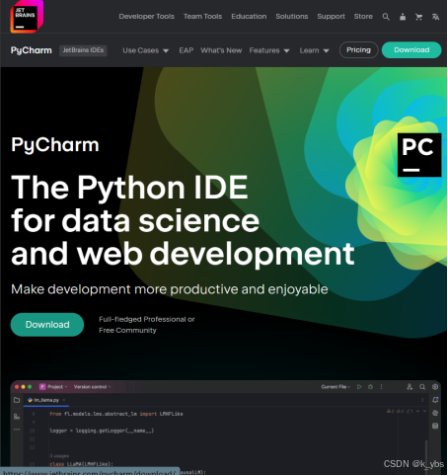448x476 pixels.
Task: Open the EAP link
Action: click(x=187, y=50)
